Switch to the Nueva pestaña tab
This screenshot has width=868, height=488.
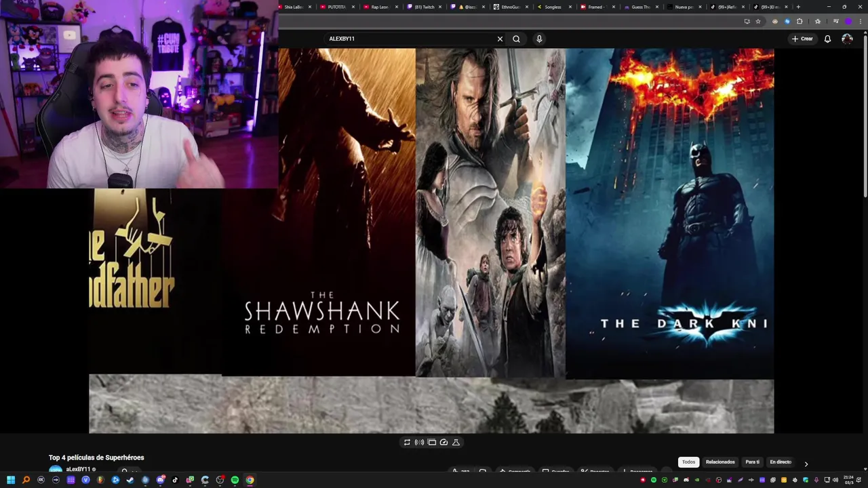coord(684,7)
